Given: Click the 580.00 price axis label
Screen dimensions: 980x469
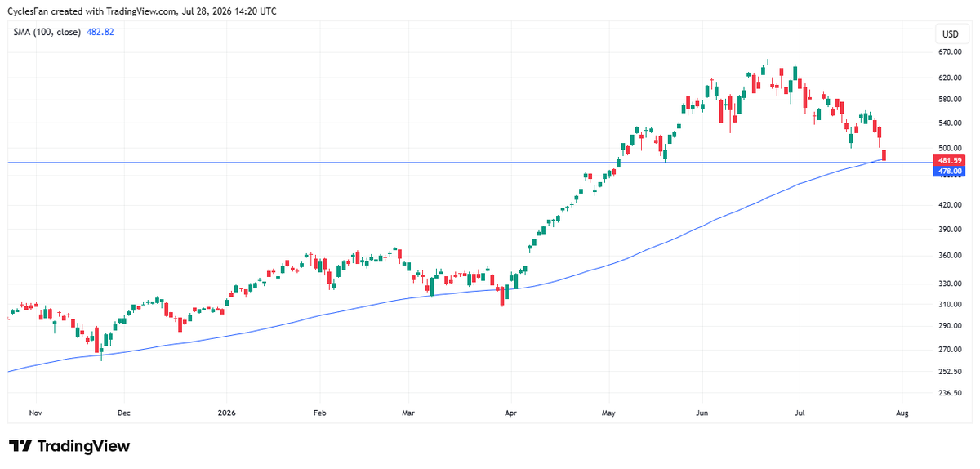Looking at the screenshot, I should pos(950,100).
